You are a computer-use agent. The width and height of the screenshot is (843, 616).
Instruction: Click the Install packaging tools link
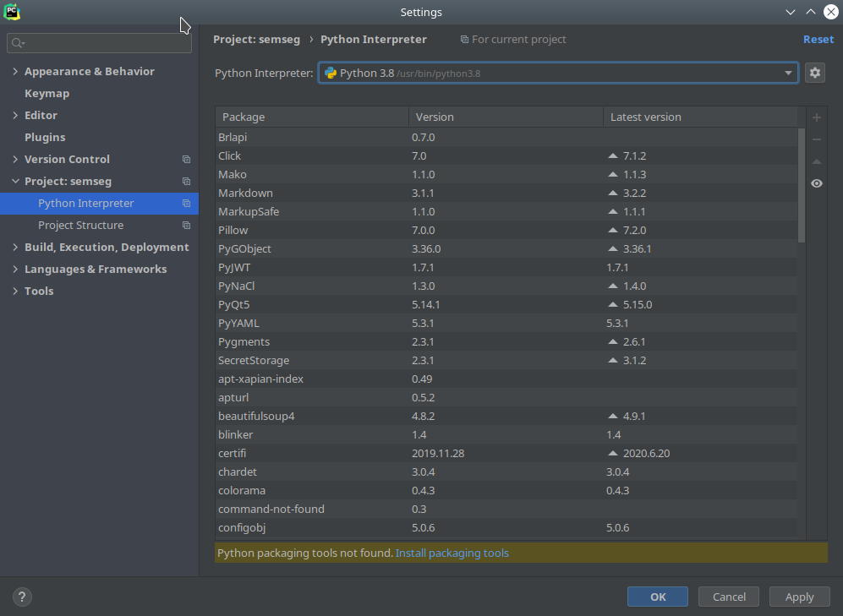452,553
